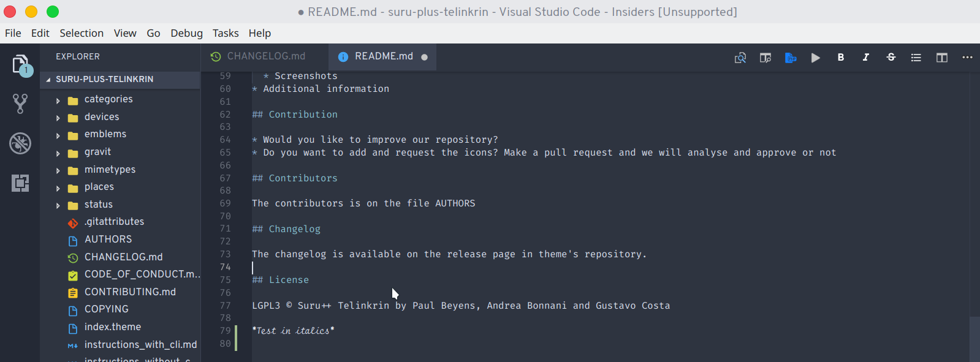Open Source Control in activity bar
The height and width of the screenshot is (362, 980).
pyautogui.click(x=20, y=104)
